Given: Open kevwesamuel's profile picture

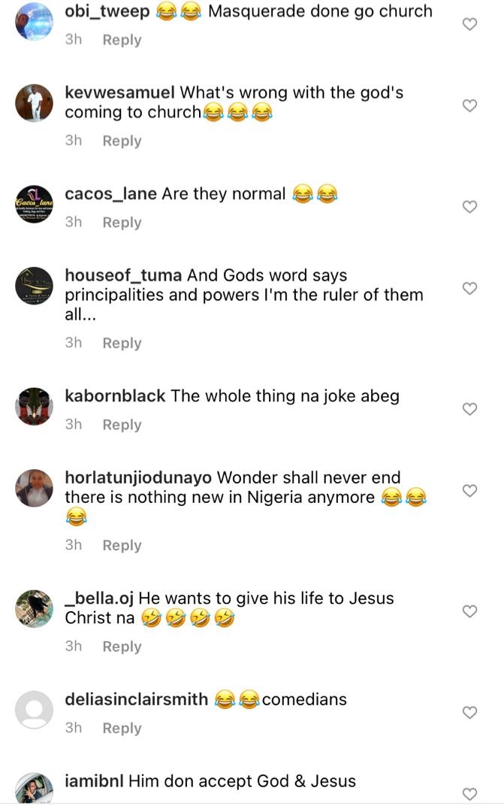Looking at the screenshot, I should click(x=35, y=103).
